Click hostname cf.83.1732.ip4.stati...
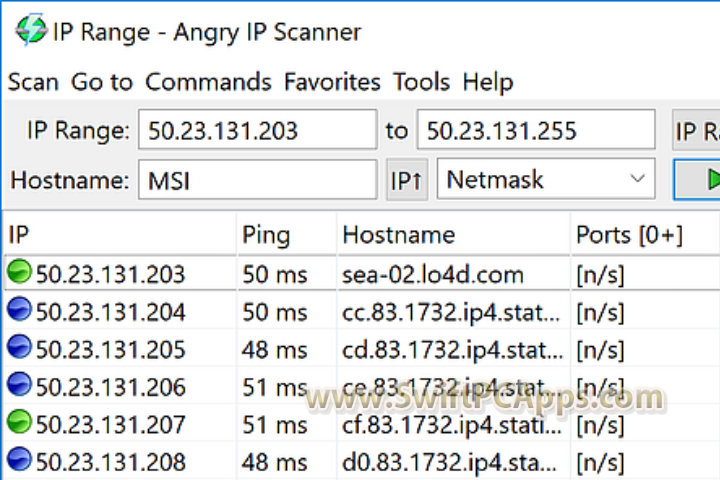The image size is (720, 480). (451, 425)
